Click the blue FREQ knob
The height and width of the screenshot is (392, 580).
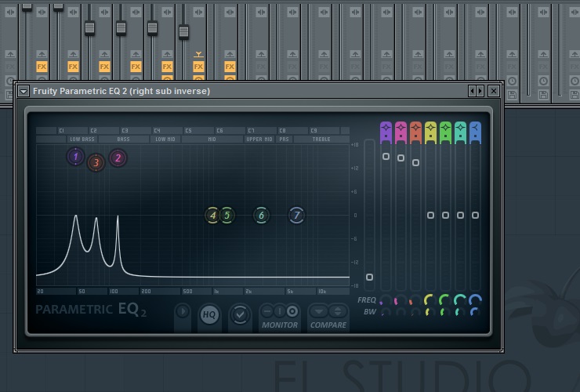pyautogui.click(x=475, y=300)
